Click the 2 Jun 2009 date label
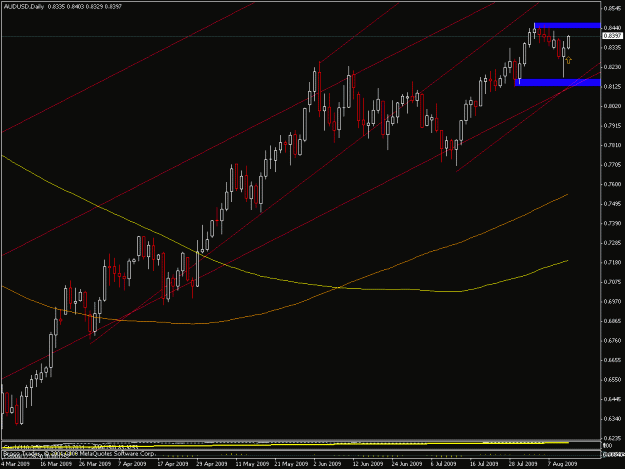Image resolution: width=625 pixels, height=469 pixels. click(x=327, y=464)
